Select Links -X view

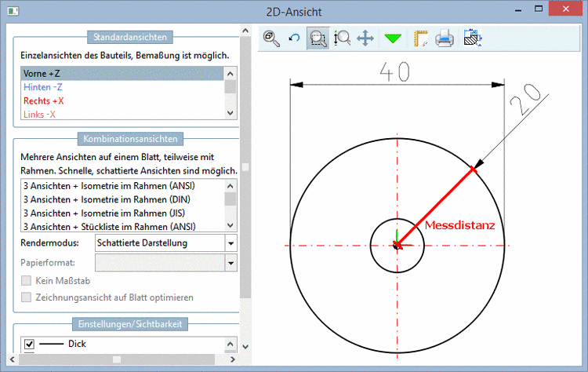[122, 114]
